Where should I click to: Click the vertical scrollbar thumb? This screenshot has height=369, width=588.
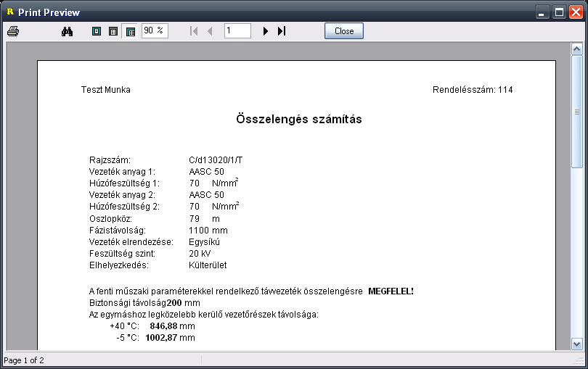tap(576, 112)
